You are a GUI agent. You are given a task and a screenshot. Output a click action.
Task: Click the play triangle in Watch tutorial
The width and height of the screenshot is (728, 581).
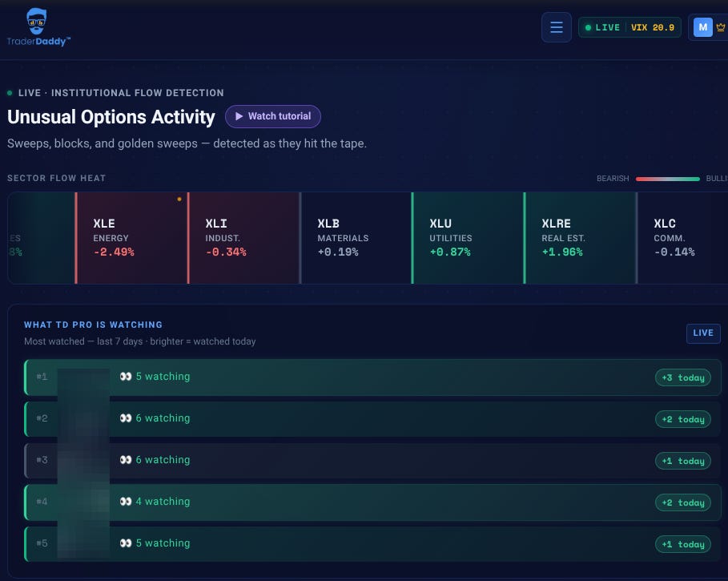tap(239, 116)
